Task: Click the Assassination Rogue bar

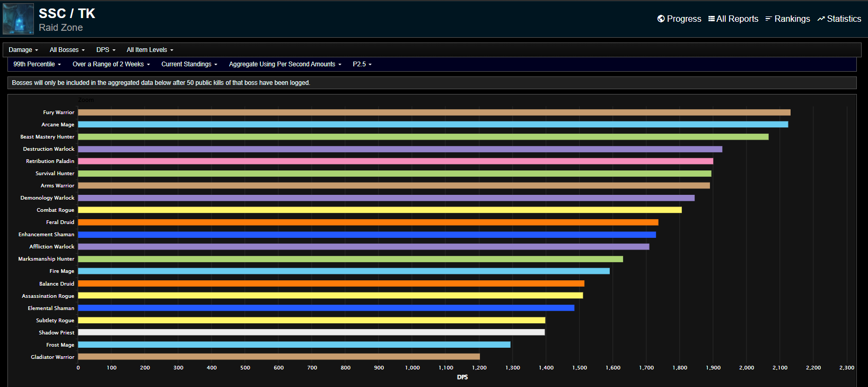Action: [330, 296]
